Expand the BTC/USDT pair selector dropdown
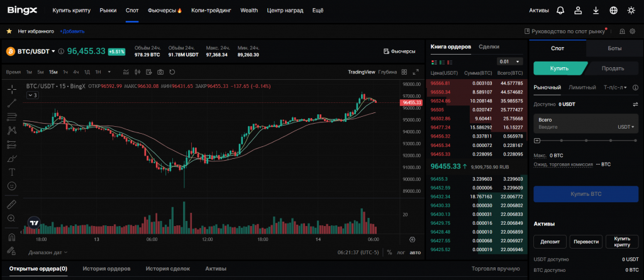The width and height of the screenshot is (644, 280). pos(53,51)
